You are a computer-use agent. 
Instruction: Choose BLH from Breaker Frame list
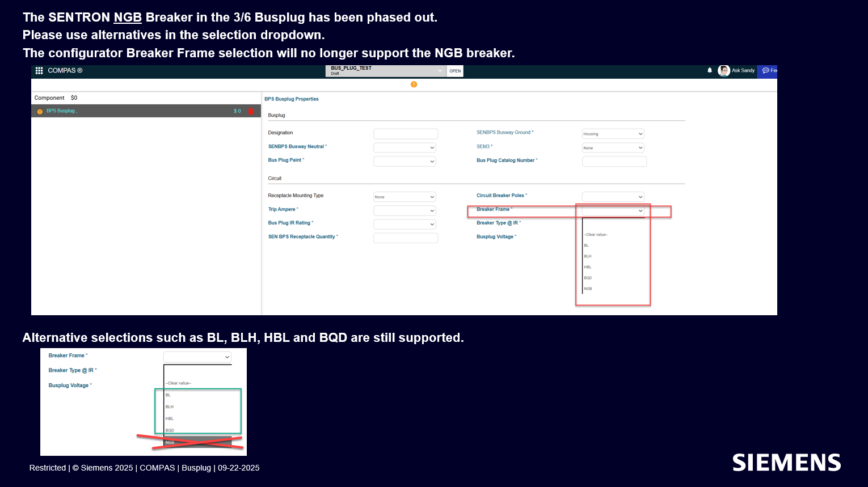(x=588, y=256)
